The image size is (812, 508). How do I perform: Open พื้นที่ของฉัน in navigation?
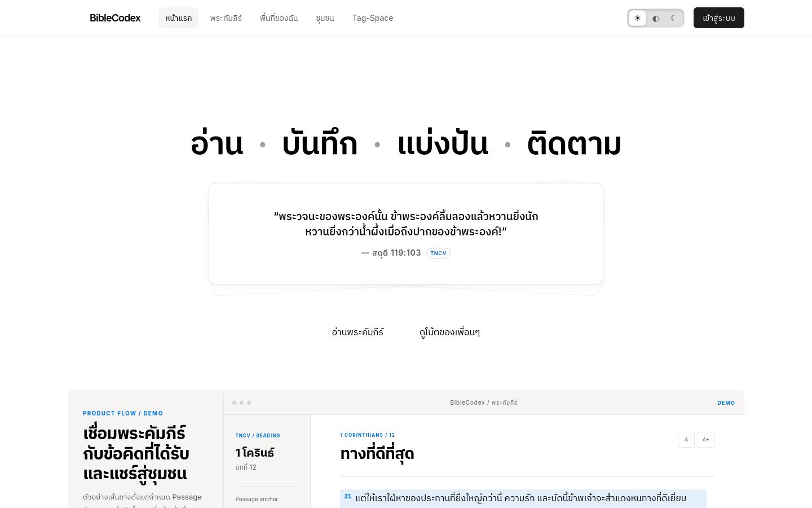tap(279, 18)
